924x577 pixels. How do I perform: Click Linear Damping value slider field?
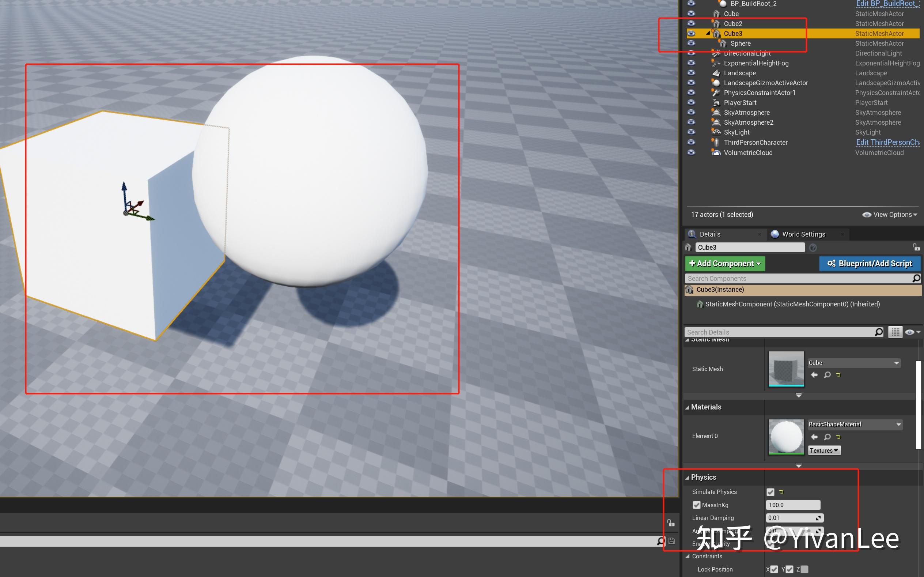pos(795,518)
